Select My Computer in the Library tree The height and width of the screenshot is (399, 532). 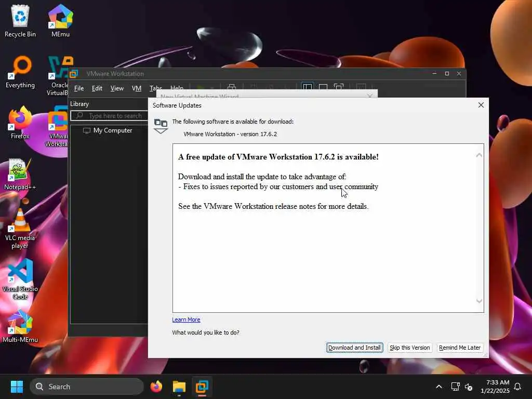point(113,130)
